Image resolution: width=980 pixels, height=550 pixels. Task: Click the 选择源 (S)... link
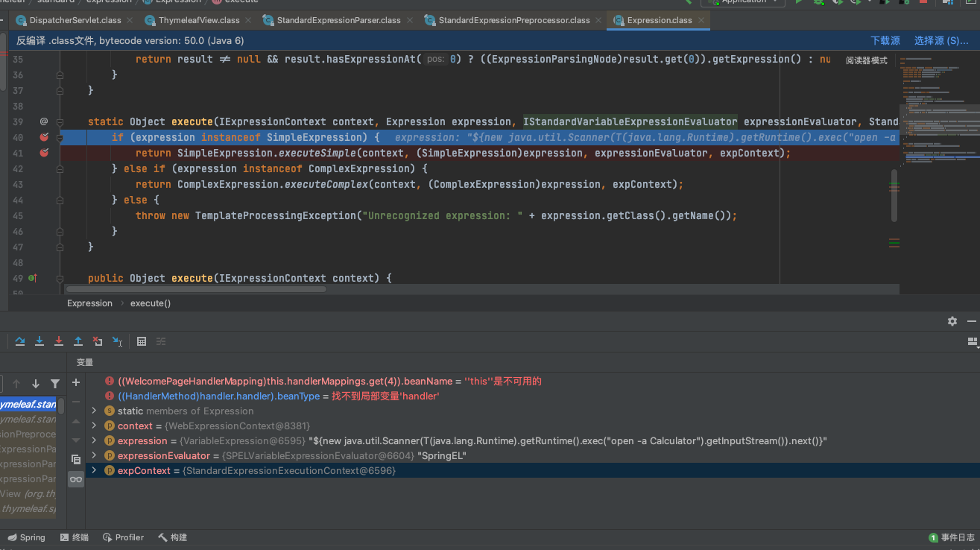tap(941, 41)
